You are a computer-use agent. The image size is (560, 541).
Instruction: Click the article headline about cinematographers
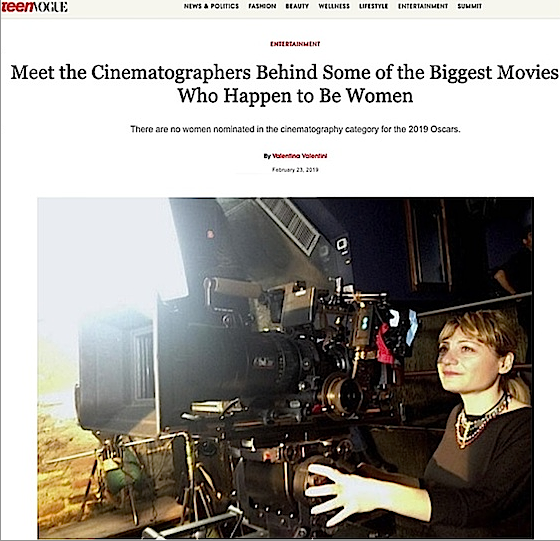coord(285,84)
